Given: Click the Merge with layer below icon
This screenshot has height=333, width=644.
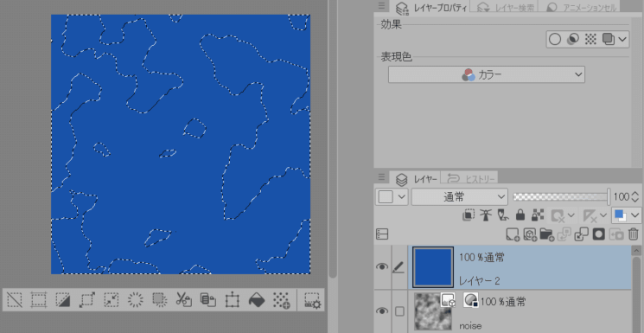Looking at the screenshot, I should point(581,234).
